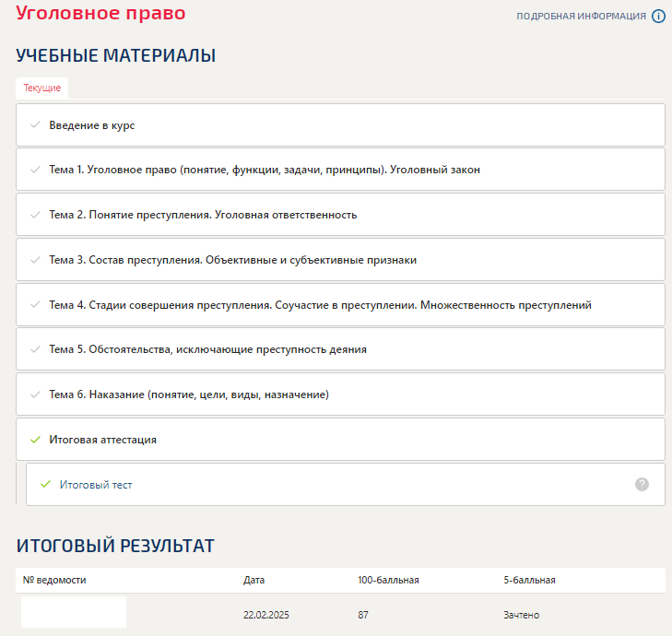The image size is (672, 636).
Task: Select the Текущие tab
Action: tap(42, 88)
